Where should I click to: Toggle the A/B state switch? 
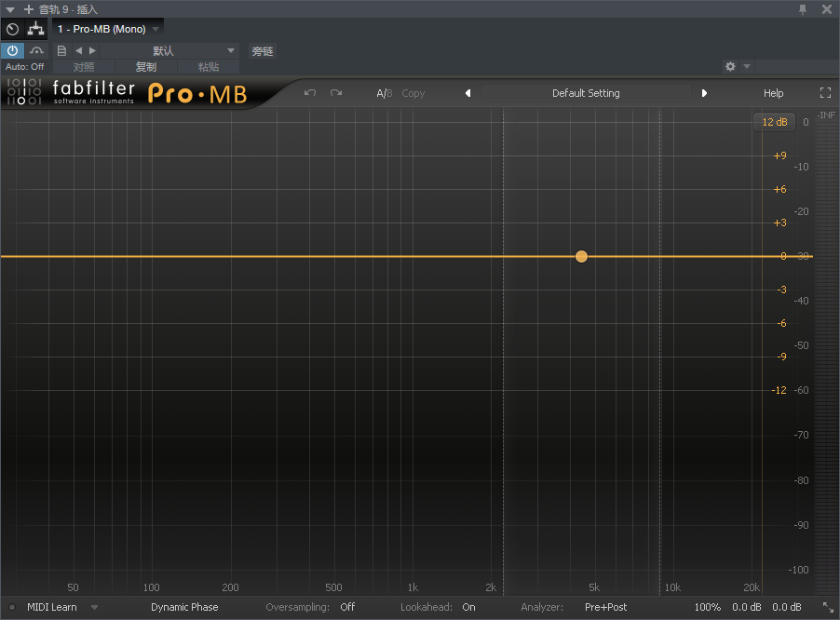(x=384, y=93)
